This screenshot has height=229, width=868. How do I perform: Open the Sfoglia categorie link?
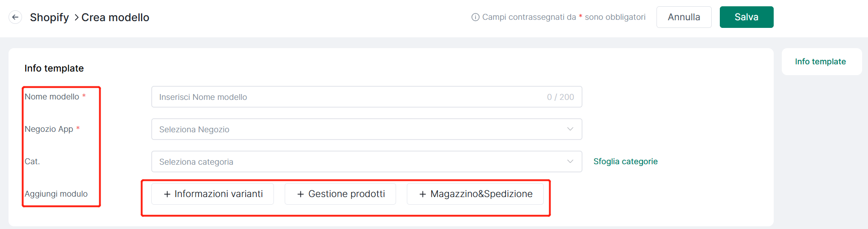(626, 162)
